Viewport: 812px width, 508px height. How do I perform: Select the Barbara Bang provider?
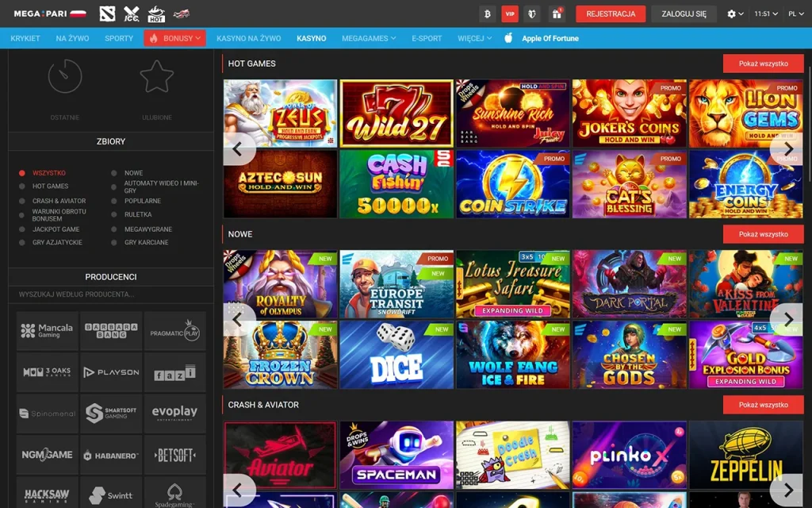(x=111, y=331)
